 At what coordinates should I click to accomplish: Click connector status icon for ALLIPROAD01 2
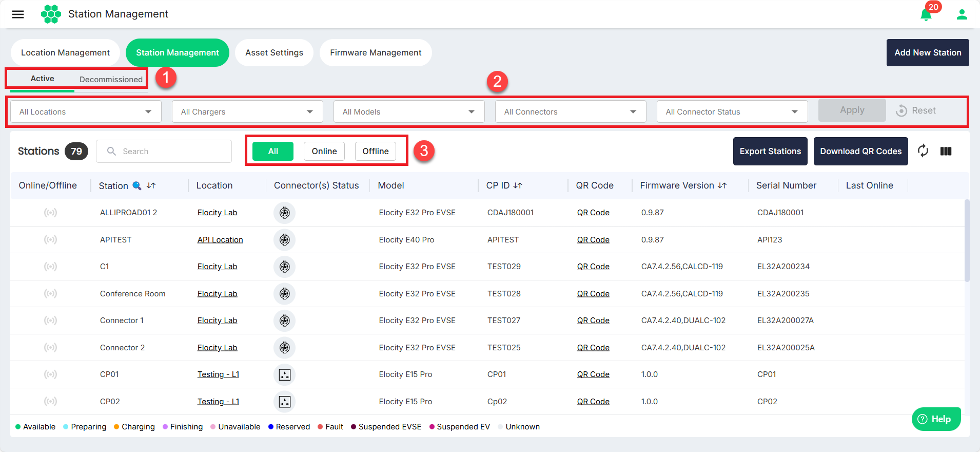click(x=285, y=213)
